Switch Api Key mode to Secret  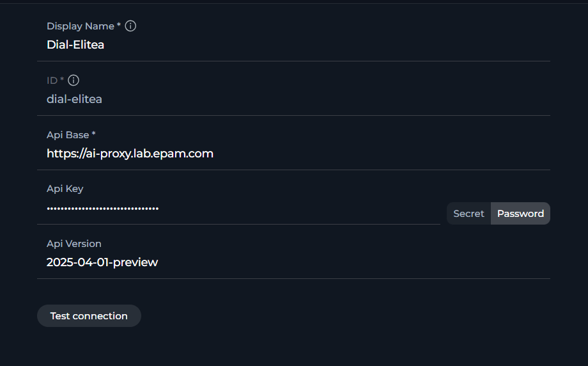coord(468,214)
